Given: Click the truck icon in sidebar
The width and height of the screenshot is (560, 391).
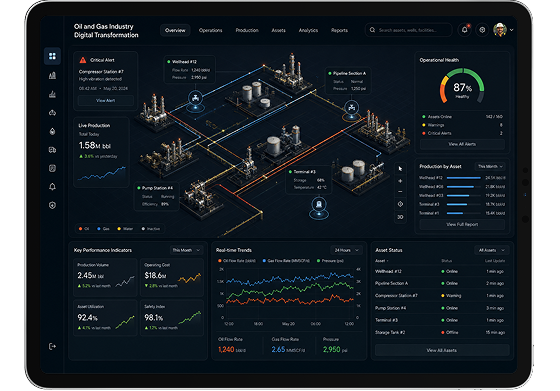Looking at the screenshot, I should click(x=52, y=150).
